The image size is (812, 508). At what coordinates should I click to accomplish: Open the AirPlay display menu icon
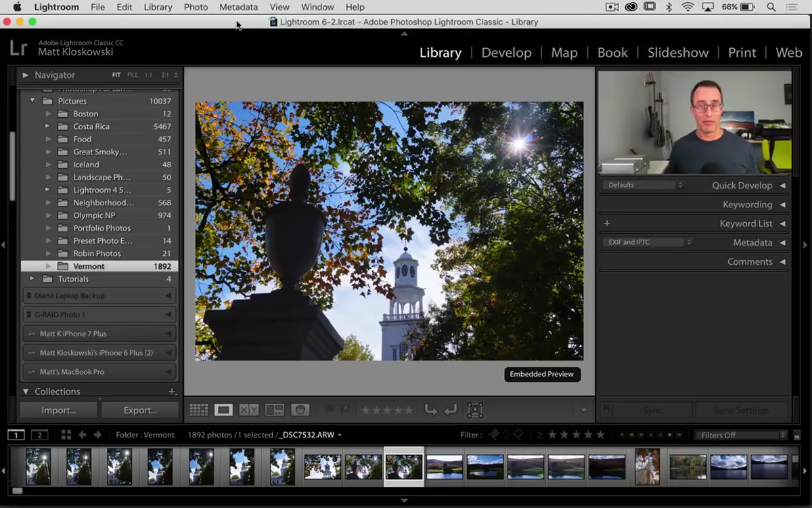click(x=708, y=7)
